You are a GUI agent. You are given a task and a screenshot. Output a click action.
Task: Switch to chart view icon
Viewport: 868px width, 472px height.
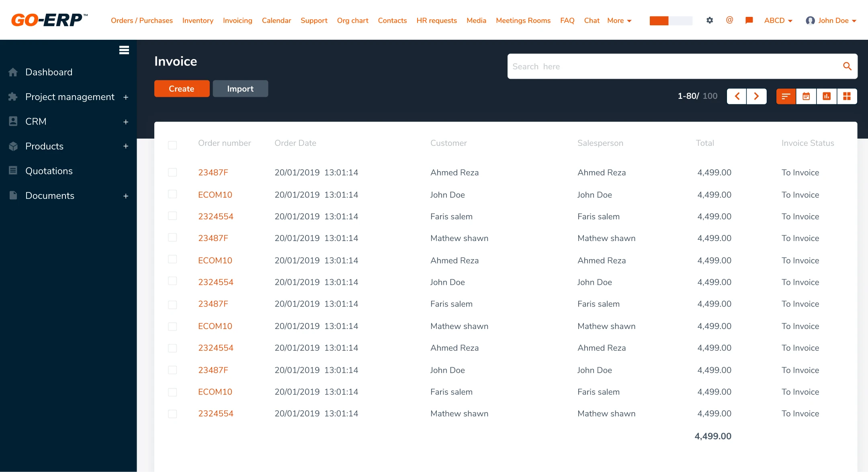(x=827, y=96)
